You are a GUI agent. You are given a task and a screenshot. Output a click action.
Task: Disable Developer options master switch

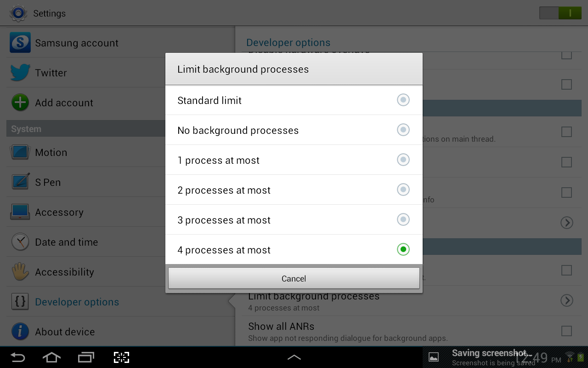pyautogui.click(x=560, y=13)
